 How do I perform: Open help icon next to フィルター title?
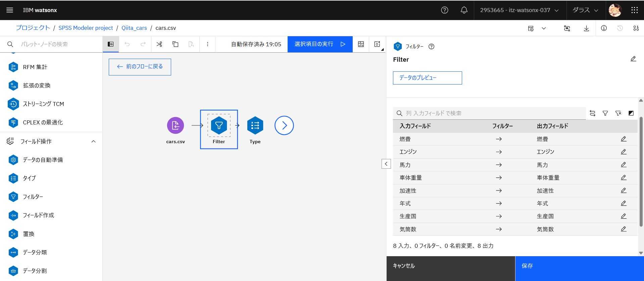point(432,47)
